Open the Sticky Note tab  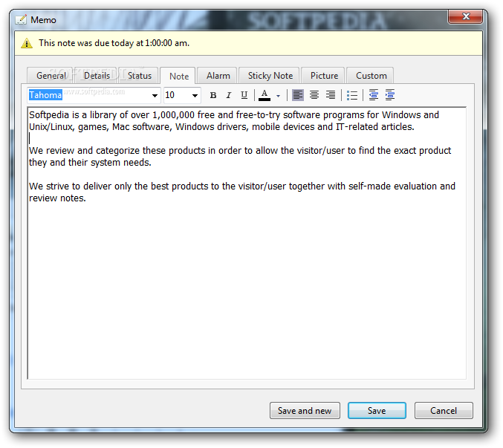coord(270,76)
